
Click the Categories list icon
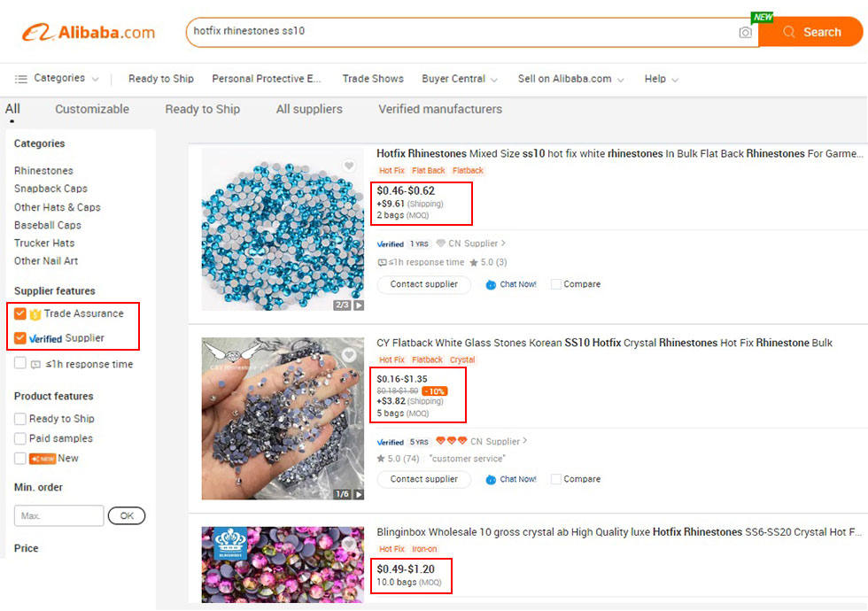[x=20, y=78]
